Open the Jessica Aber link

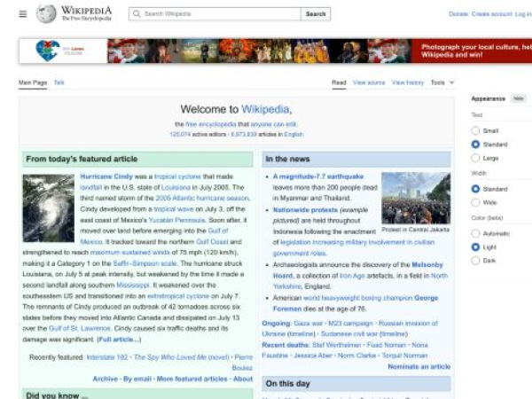coord(313,356)
